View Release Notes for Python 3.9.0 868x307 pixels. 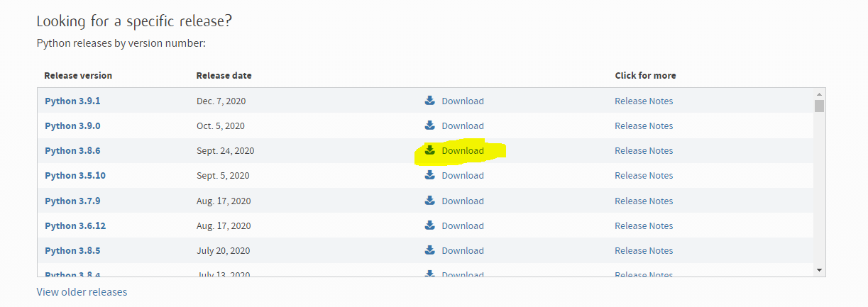tap(644, 125)
